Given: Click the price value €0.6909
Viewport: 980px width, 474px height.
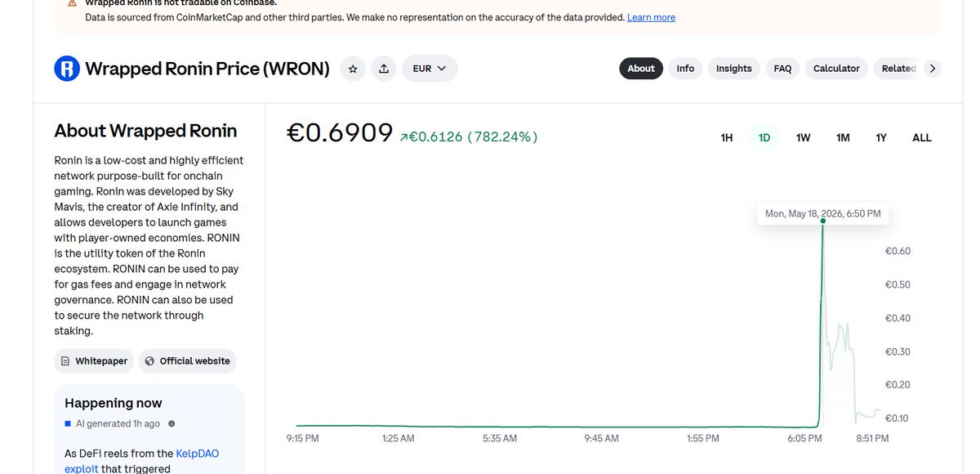Looking at the screenshot, I should 340,133.
